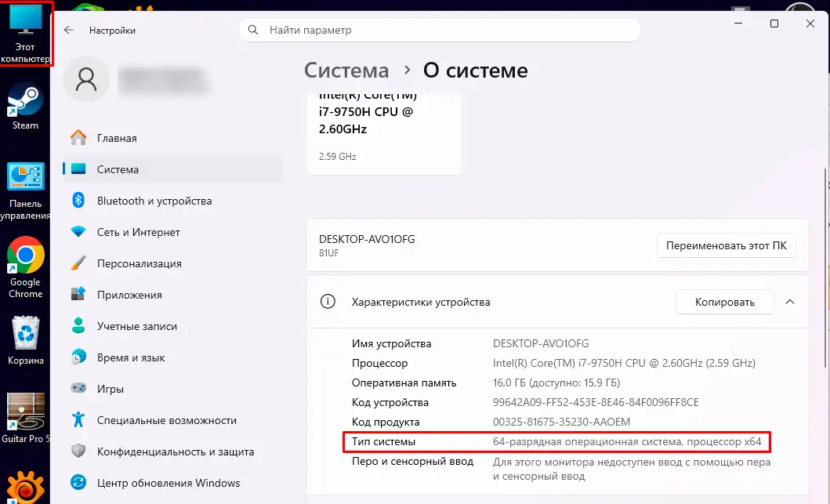Copy device specs with the Копировать button
Screen dimensions: 830x504
(x=724, y=301)
